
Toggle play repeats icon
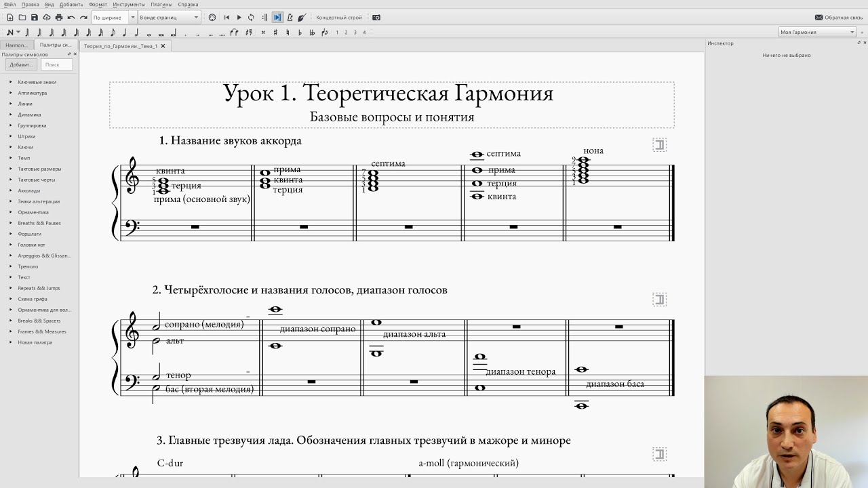[264, 18]
